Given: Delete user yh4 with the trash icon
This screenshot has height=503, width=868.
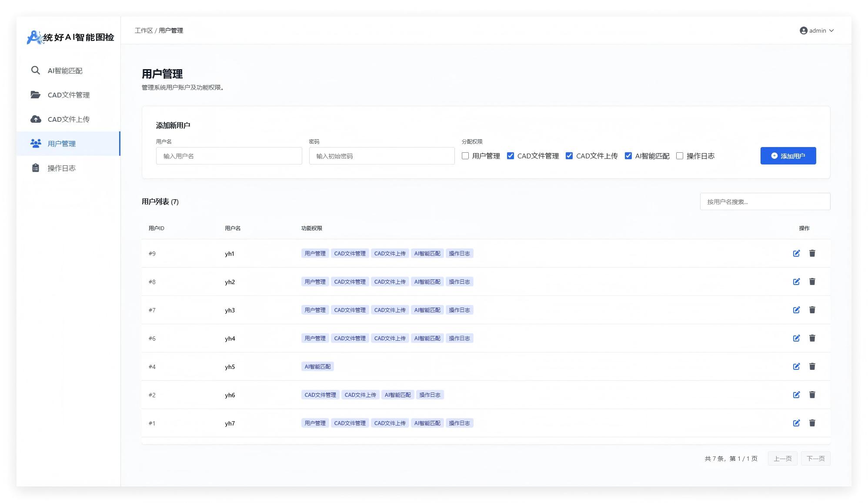Looking at the screenshot, I should pyautogui.click(x=812, y=338).
